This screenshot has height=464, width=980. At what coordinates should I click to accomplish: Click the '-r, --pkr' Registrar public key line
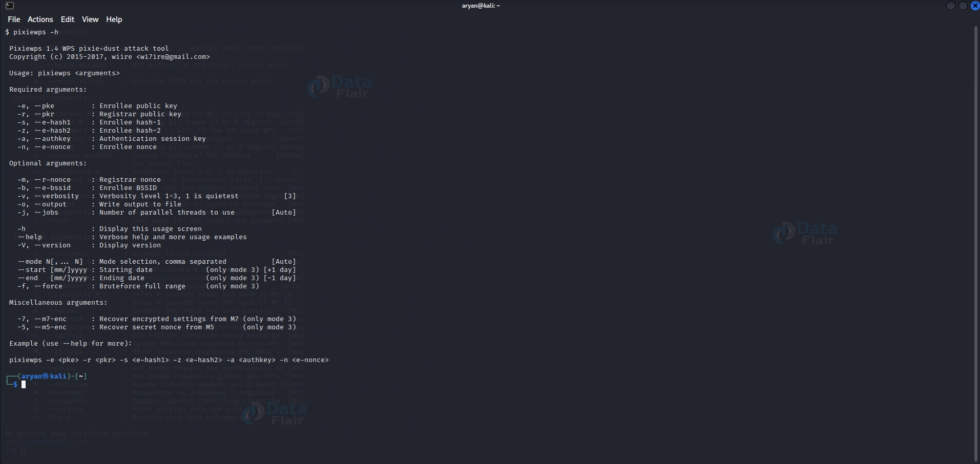click(99, 114)
